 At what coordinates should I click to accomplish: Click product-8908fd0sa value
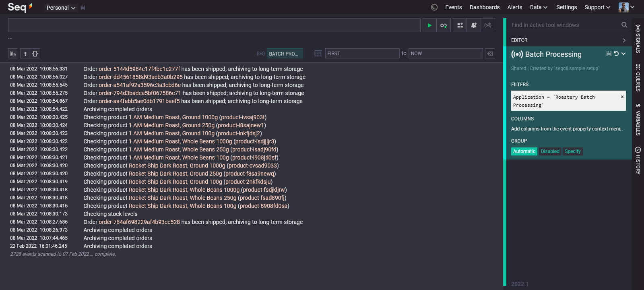pyautogui.click(x=264, y=206)
